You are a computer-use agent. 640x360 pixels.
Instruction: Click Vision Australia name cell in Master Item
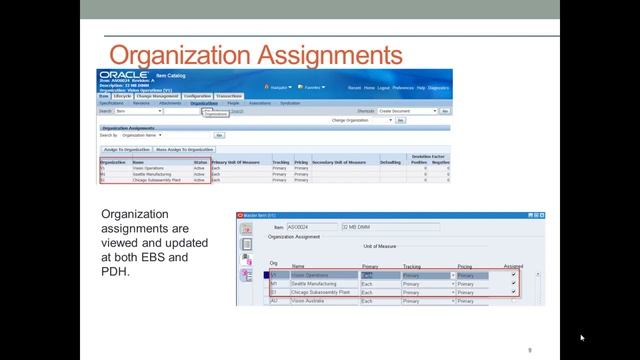click(x=324, y=301)
